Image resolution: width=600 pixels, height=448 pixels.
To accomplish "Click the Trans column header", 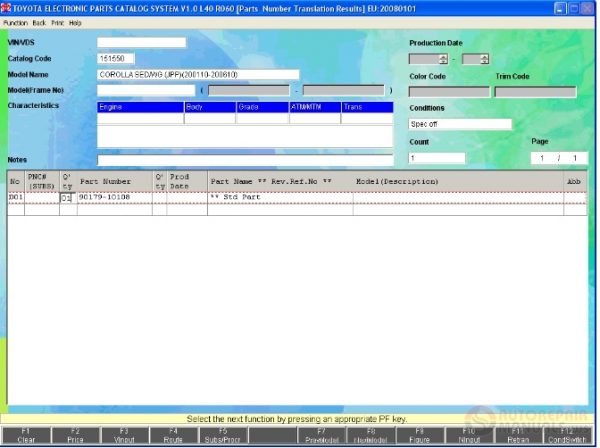I will 367,107.
